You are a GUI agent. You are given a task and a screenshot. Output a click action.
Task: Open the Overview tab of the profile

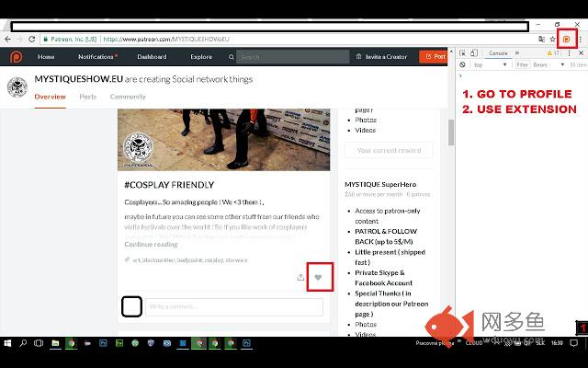pos(50,97)
